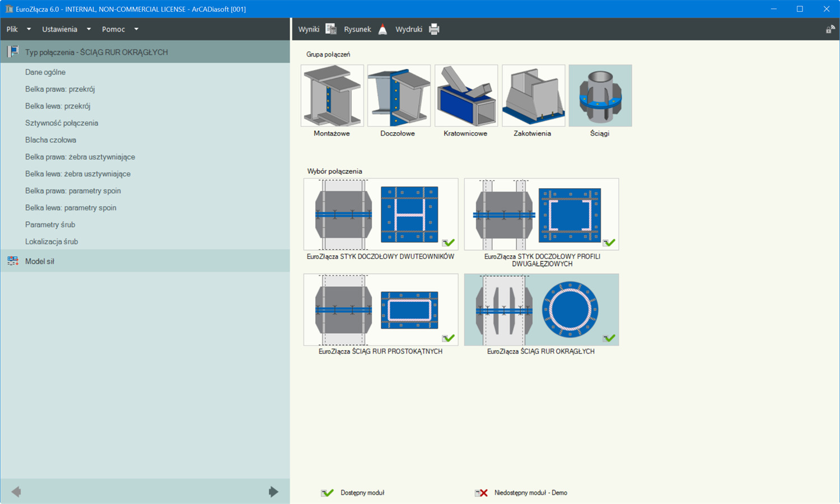This screenshot has height=504, width=840.
Task: Click the Typ połączenia flag icon
Action: pos(12,52)
